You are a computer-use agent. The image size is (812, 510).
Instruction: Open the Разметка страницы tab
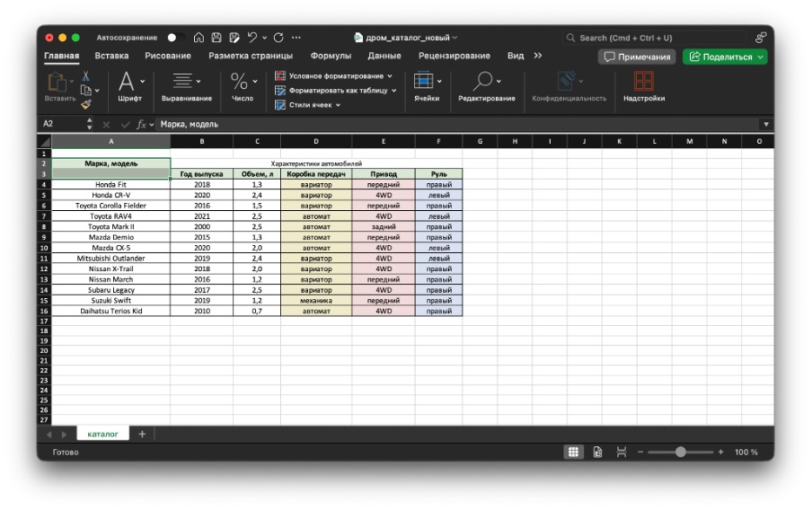click(x=251, y=56)
